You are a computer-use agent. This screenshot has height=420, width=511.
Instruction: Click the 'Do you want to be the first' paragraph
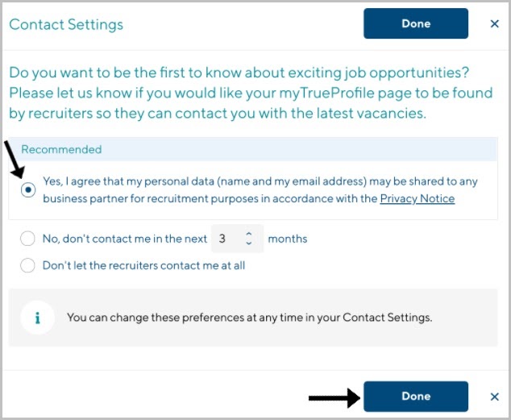tap(251, 94)
